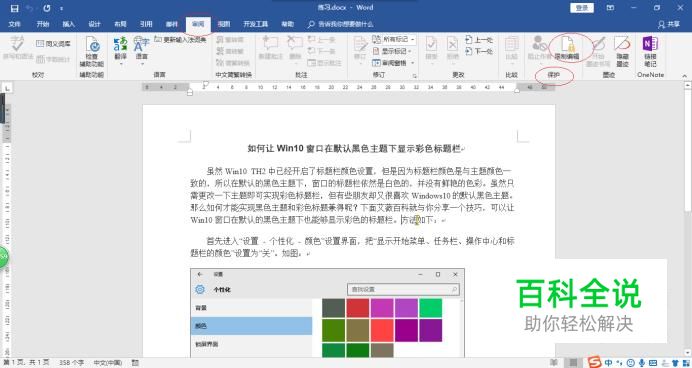The height and width of the screenshot is (368, 692).
Task: Go to next change 下一处
Action: 479,51
